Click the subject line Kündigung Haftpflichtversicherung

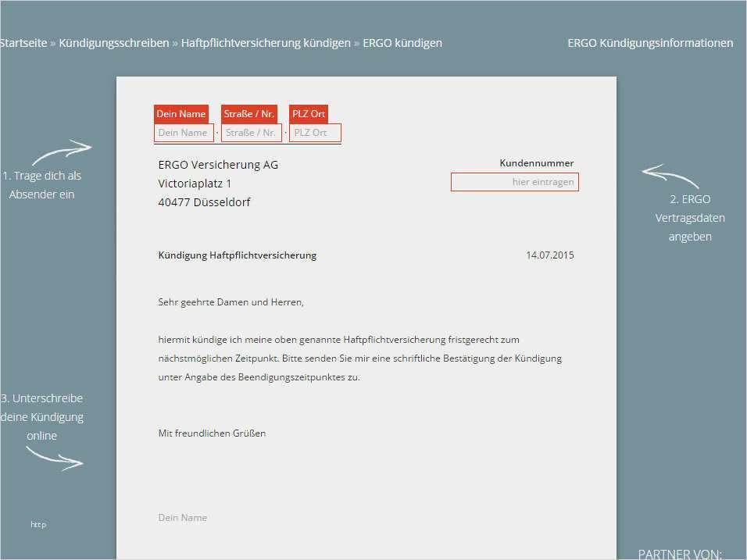point(237,255)
